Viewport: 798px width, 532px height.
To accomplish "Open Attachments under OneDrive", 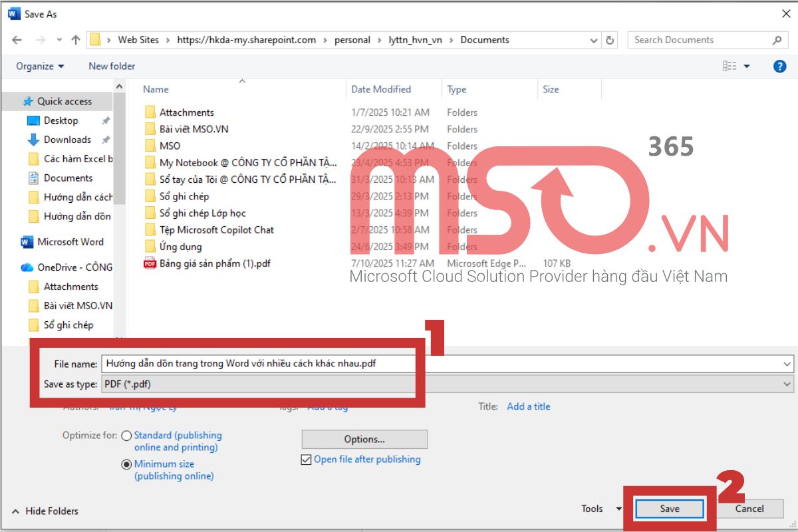I will click(x=64, y=287).
